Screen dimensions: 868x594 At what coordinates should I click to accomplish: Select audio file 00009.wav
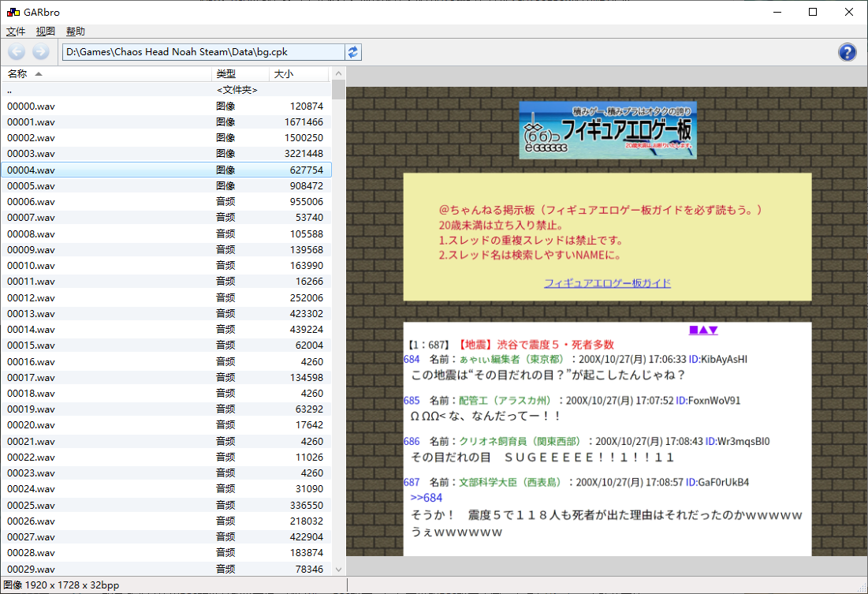point(166,249)
